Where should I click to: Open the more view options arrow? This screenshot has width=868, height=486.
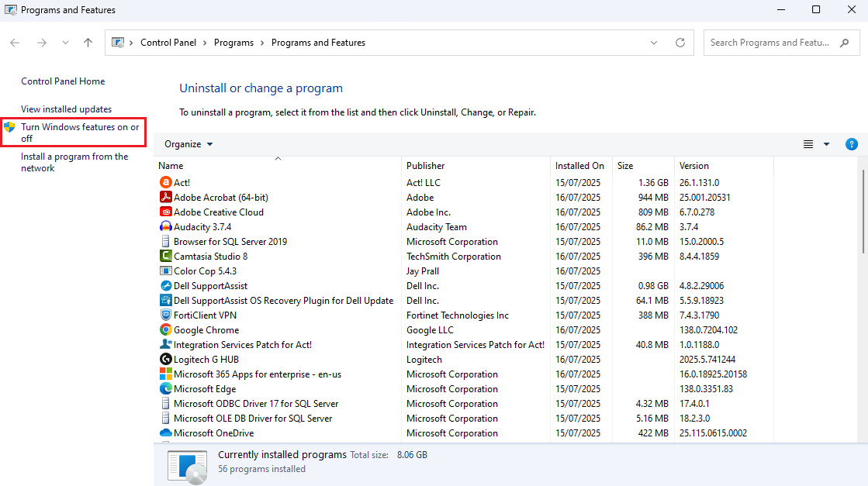[x=826, y=144]
